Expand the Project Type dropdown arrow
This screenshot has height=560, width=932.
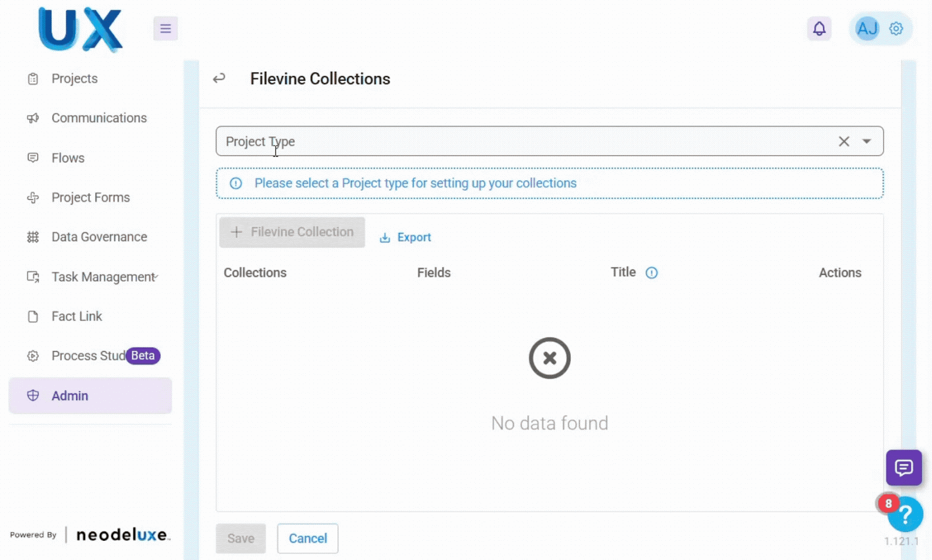point(867,141)
